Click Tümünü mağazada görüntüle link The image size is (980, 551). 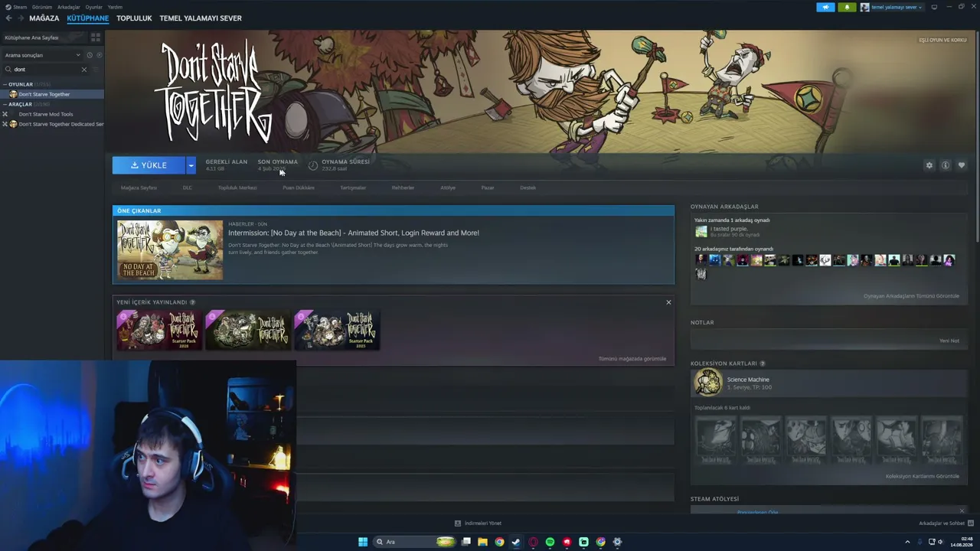click(632, 359)
